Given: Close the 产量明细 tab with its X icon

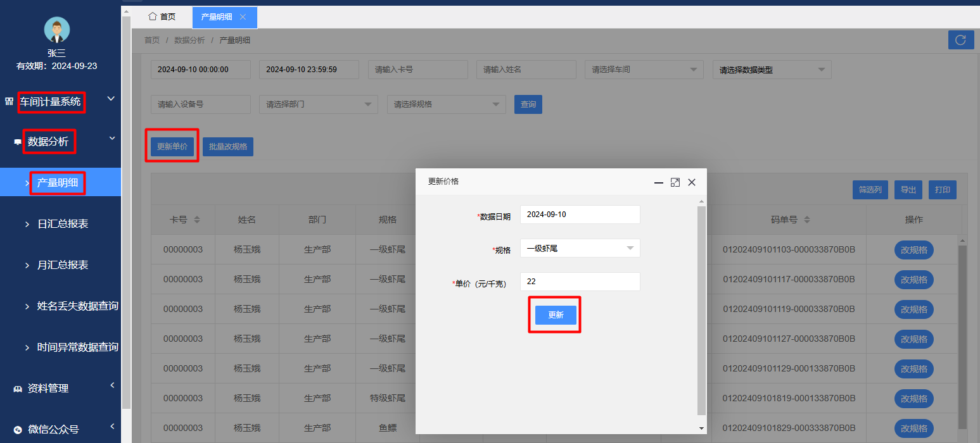Looking at the screenshot, I should pyautogui.click(x=243, y=17).
